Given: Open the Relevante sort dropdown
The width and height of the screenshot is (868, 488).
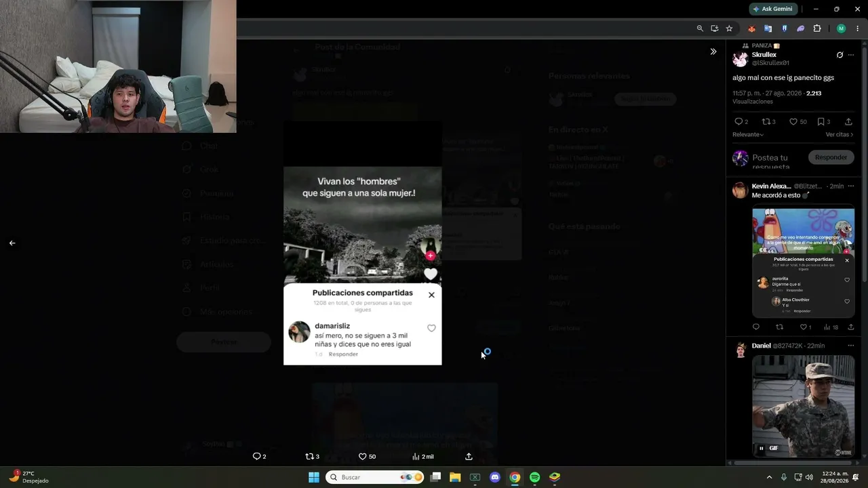Looking at the screenshot, I should (748, 135).
